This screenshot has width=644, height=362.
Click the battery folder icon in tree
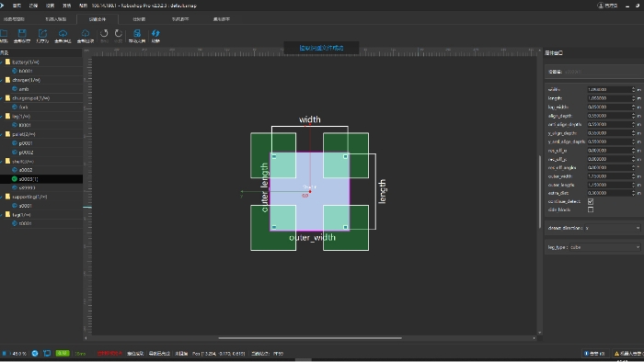7,62
